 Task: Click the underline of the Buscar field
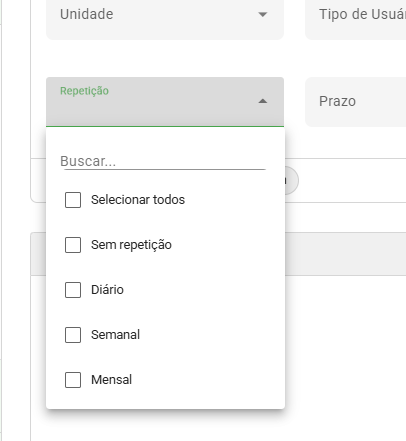click(165, 169)
